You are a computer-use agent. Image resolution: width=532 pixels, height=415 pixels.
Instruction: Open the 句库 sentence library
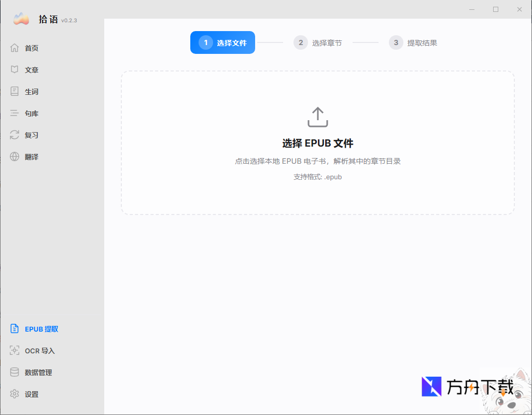point(31,113)
